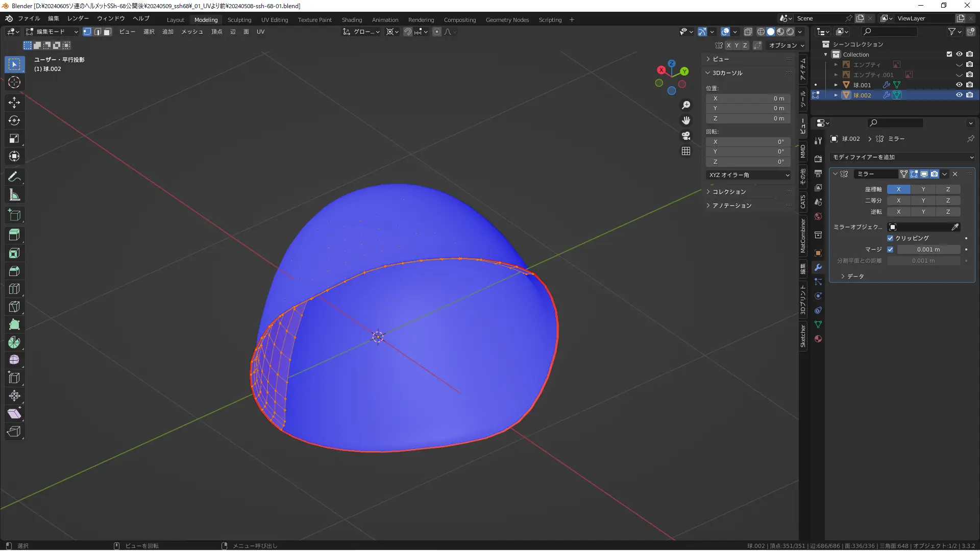Toggle camera view icon in viewport

pyautogui.click(x=686, y=136)
